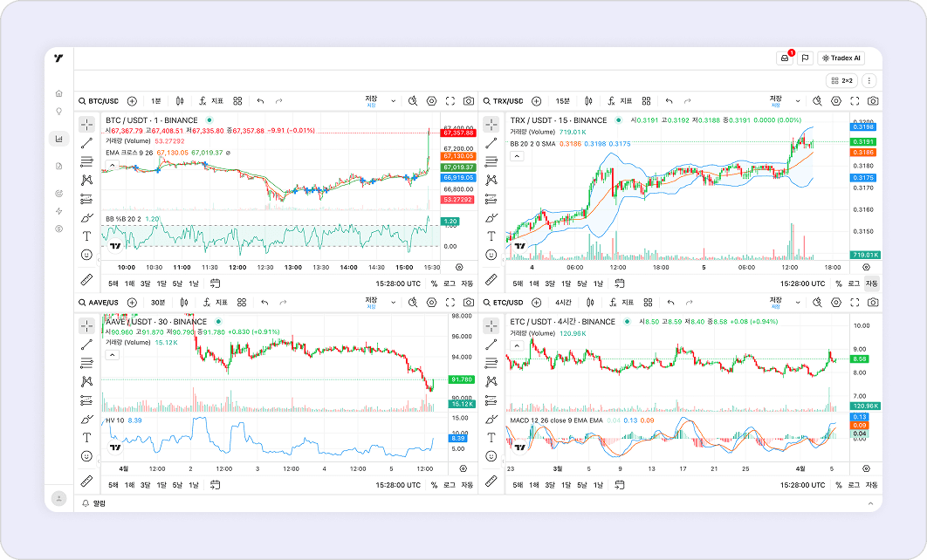Select the 5해 range under BTC chart
This screenshot has width=927, height=560.
[113, 283]
